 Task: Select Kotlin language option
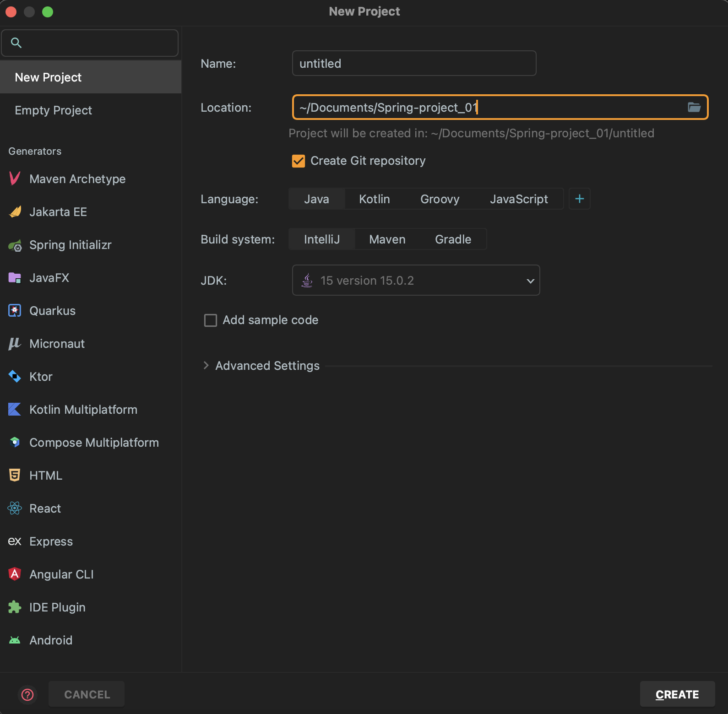pos(375,199)
